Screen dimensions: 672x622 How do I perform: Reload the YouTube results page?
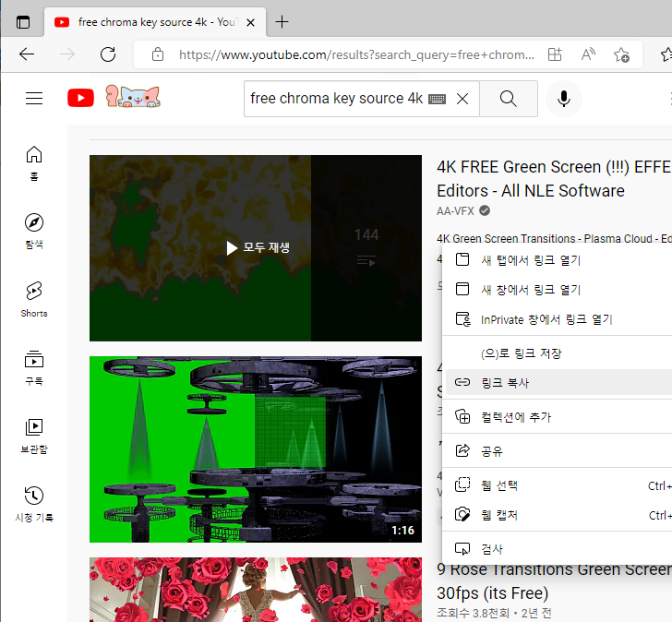point(108,54)
